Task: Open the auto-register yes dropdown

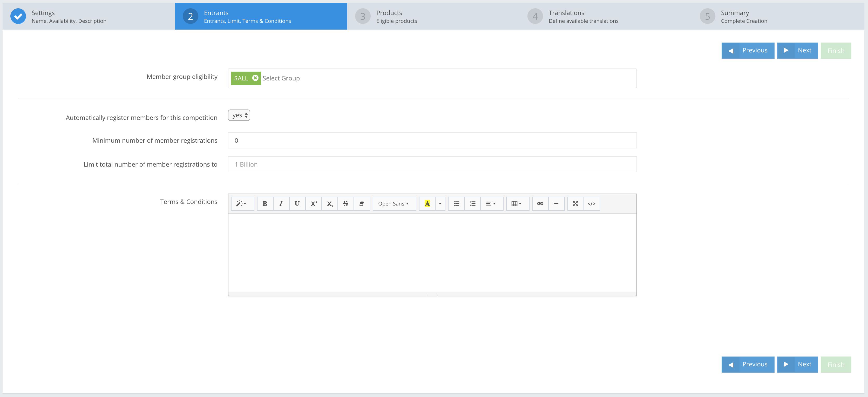Action: pos(239,115)
